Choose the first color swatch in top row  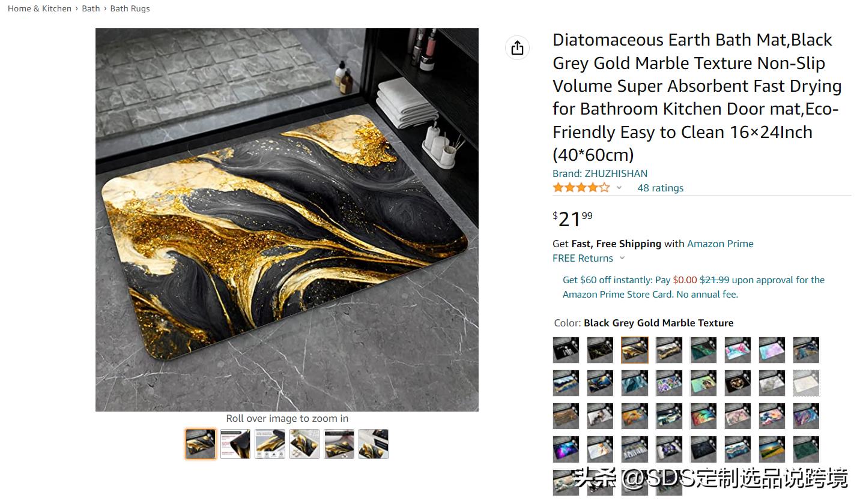566,350
